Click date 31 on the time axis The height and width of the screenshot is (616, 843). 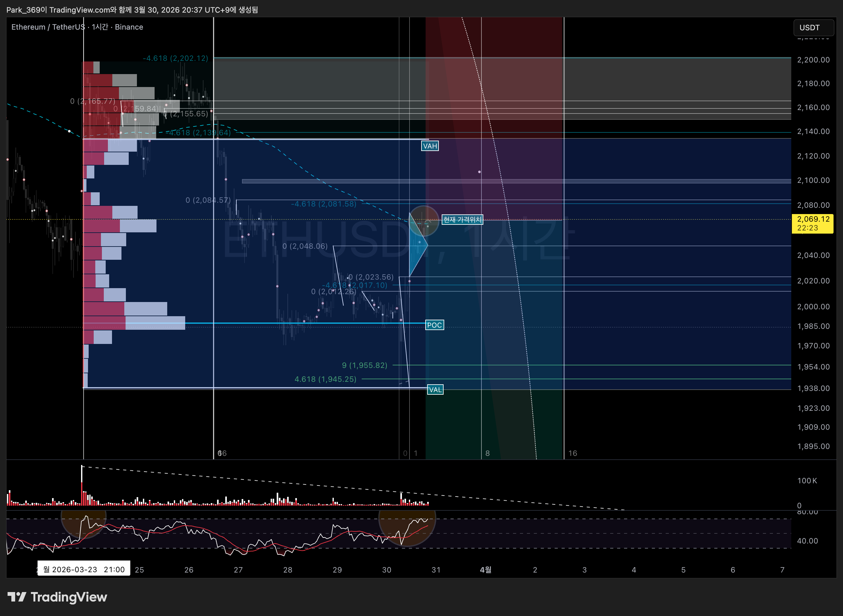pyautogui.click(x=436, y=570)
